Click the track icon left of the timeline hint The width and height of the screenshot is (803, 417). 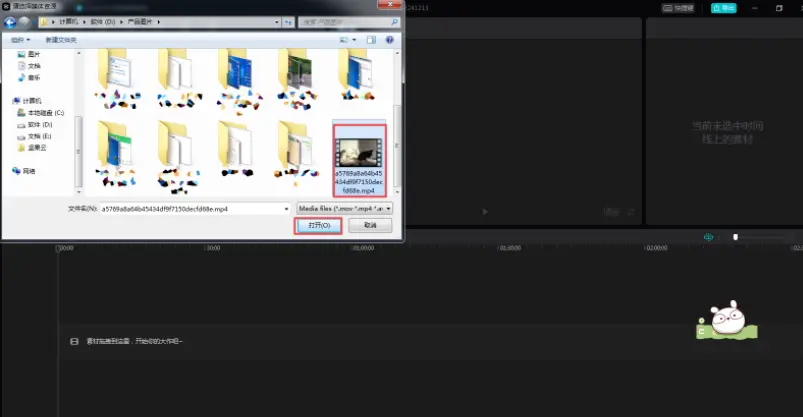pyautogui.click(x=74, y=341)
